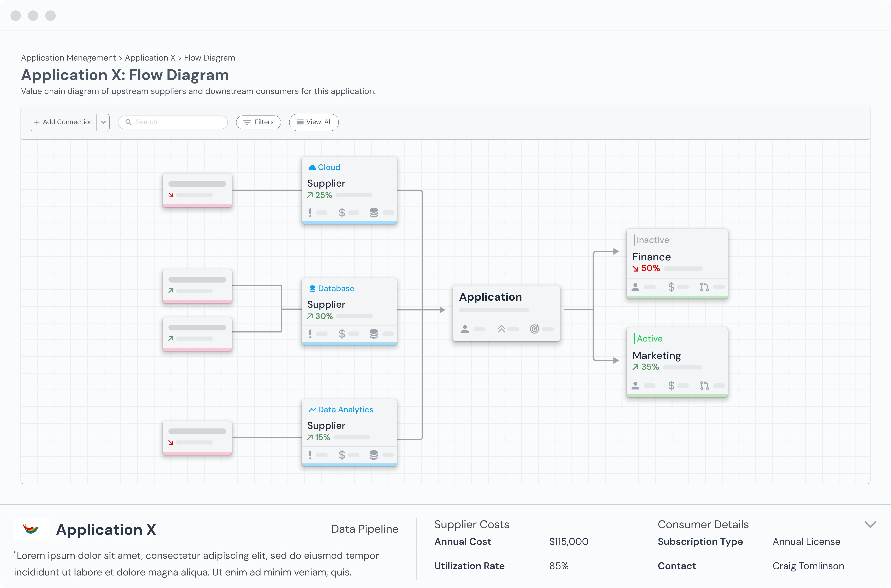
Task: Click the Application X logo thumbnail
Action: click(31, 529)
